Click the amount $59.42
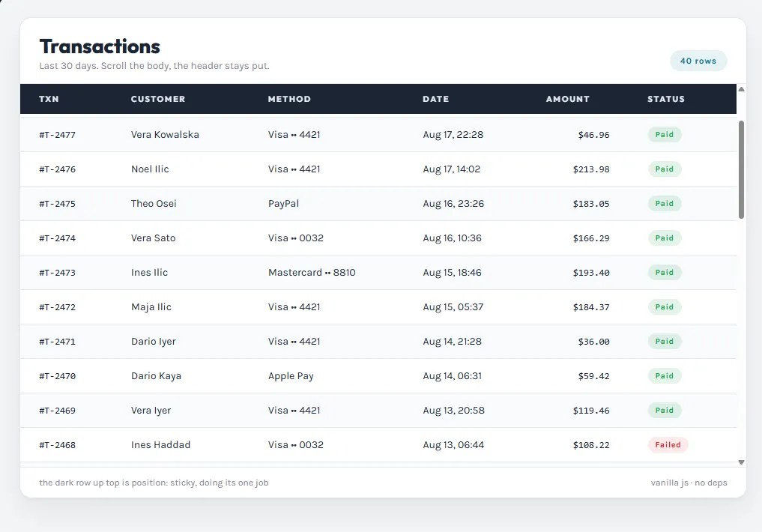 [594, 377]
